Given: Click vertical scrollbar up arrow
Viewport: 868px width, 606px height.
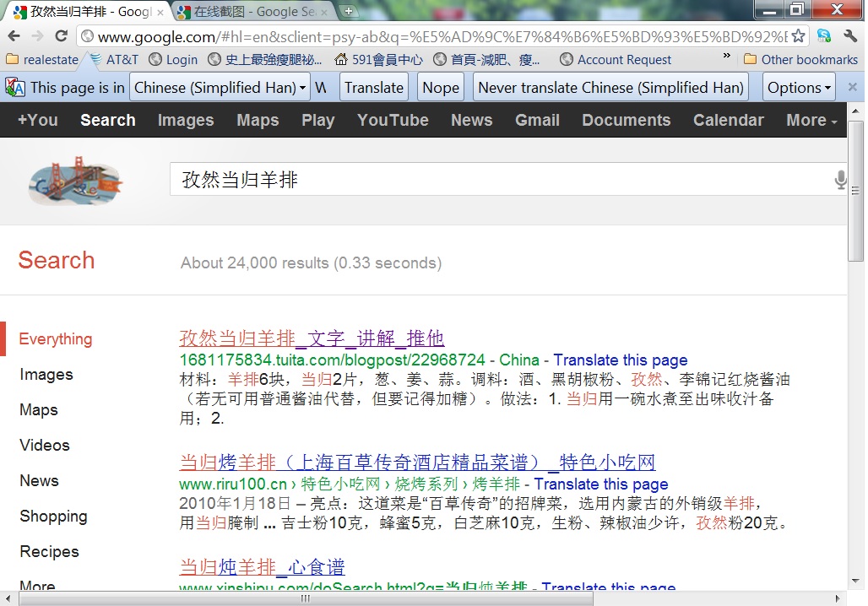Looking at the screenshot, I should [x=855, y=111].
